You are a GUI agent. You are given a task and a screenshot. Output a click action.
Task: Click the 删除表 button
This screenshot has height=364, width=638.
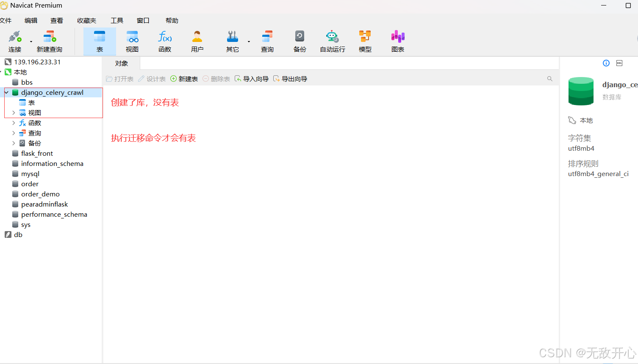(216, 79)
